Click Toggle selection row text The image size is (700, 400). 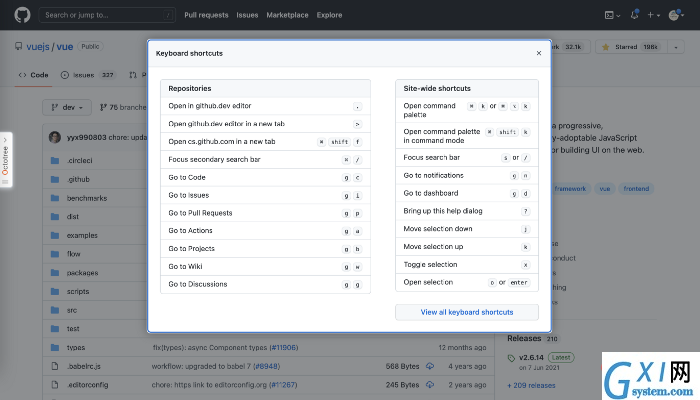[430, 264]
